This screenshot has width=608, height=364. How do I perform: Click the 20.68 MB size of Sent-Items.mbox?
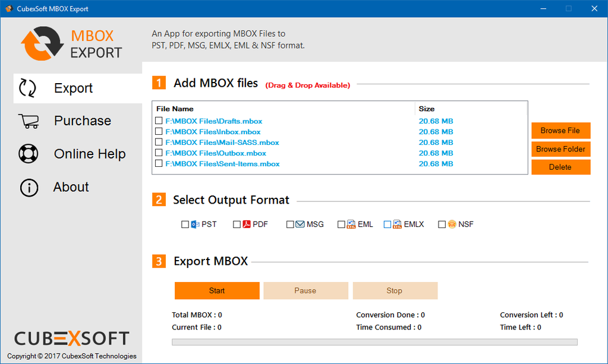point(436,164)
